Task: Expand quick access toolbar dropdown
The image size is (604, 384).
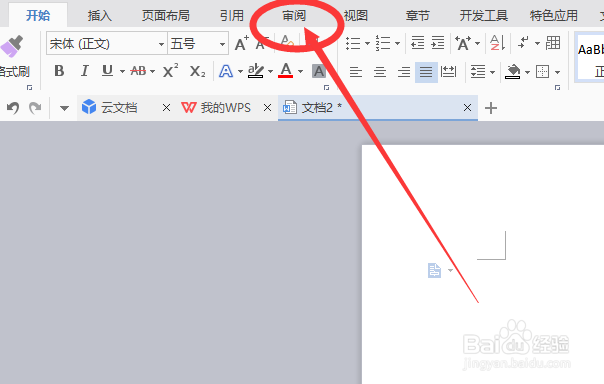Action: coord(64,108)
